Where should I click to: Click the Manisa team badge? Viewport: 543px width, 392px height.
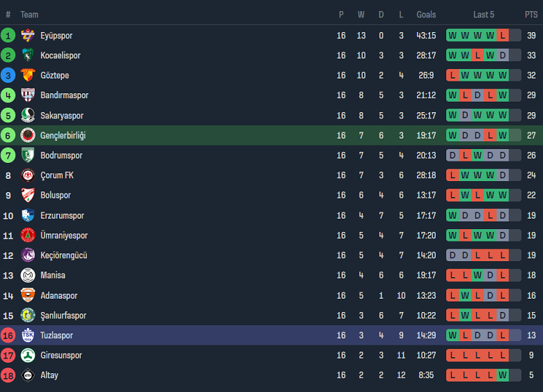point(28,275)
